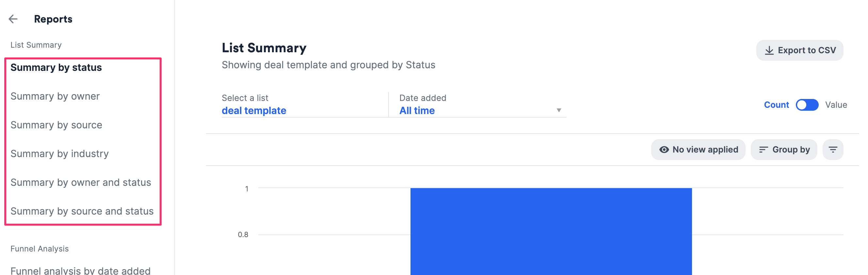Viewport: 868px width, 275px height.
Task: Click the Value label on the toggle
Action: (x=836, y=105)
